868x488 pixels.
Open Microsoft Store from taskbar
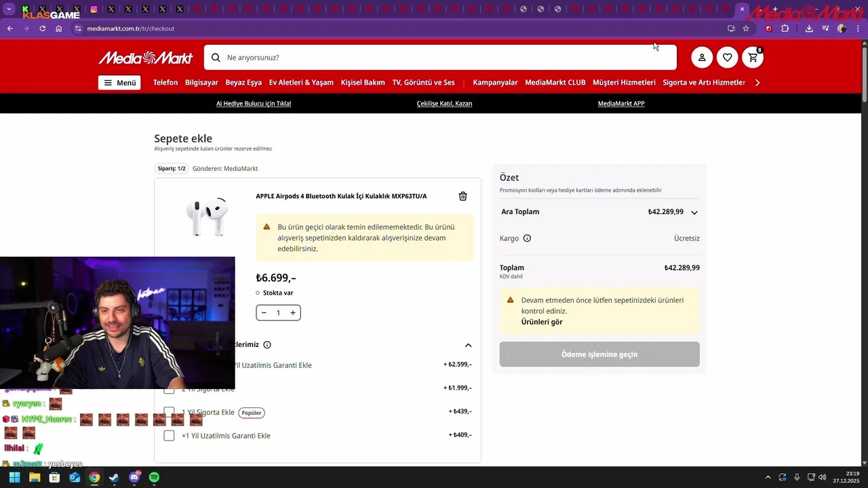(54, 477)
